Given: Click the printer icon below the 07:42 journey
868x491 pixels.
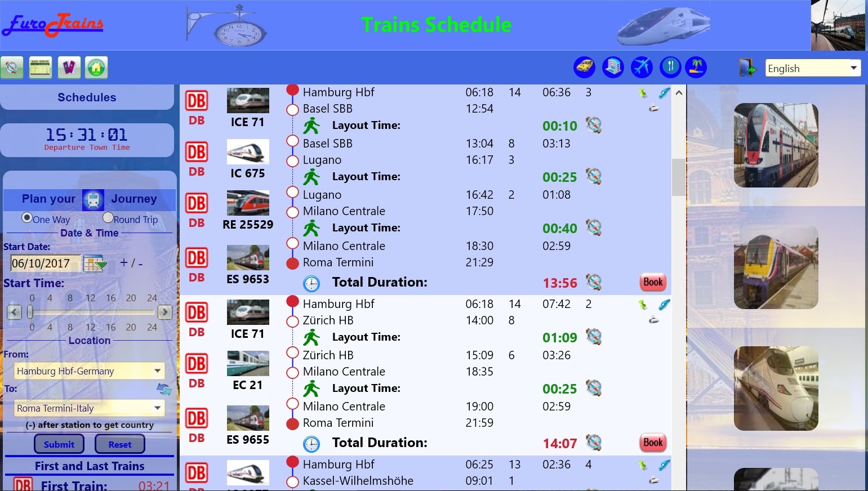Looking at the screenshot, I should click(653, 320).
